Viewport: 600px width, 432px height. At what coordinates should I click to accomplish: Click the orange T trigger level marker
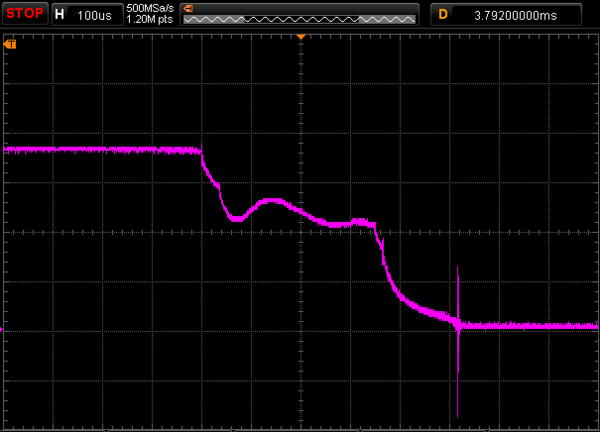[x=10, y=44]
